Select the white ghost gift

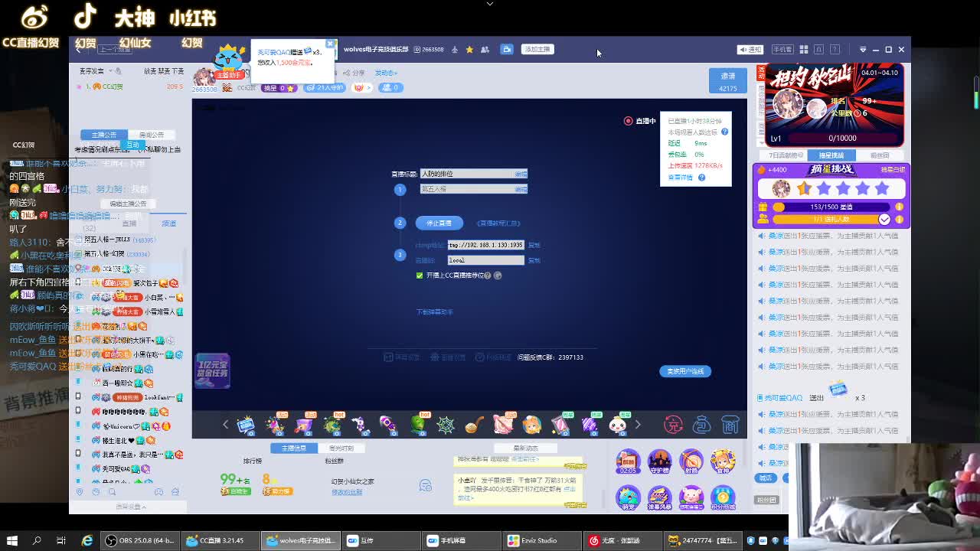click(x=618, y=424)
